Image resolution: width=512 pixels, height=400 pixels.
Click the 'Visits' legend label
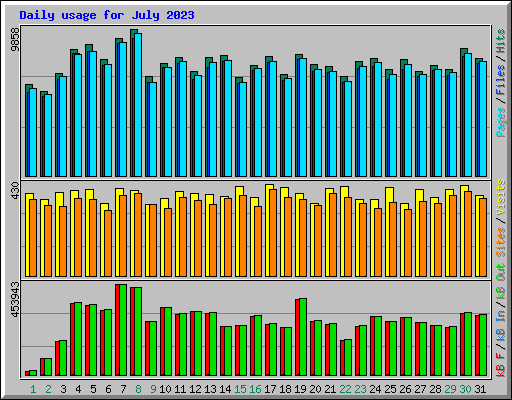[x=501, y=197]
